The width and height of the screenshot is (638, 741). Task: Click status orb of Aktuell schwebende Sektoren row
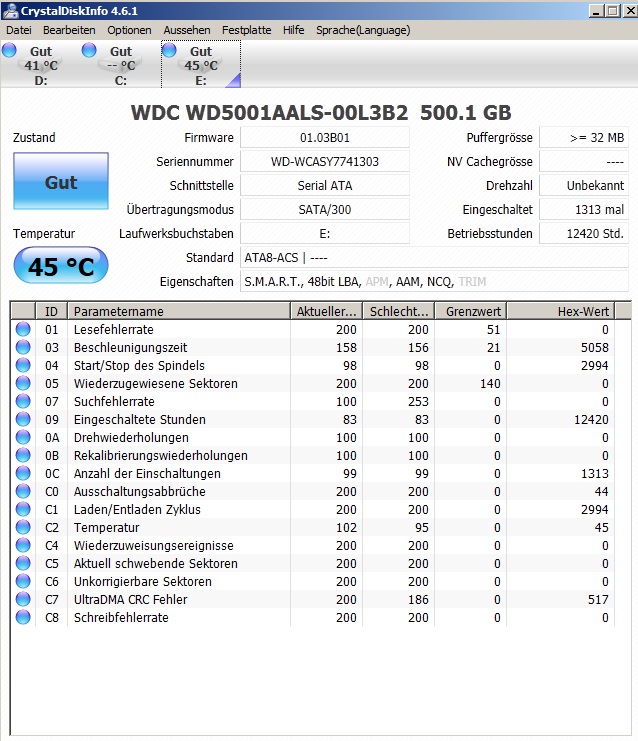click(23, 563)
